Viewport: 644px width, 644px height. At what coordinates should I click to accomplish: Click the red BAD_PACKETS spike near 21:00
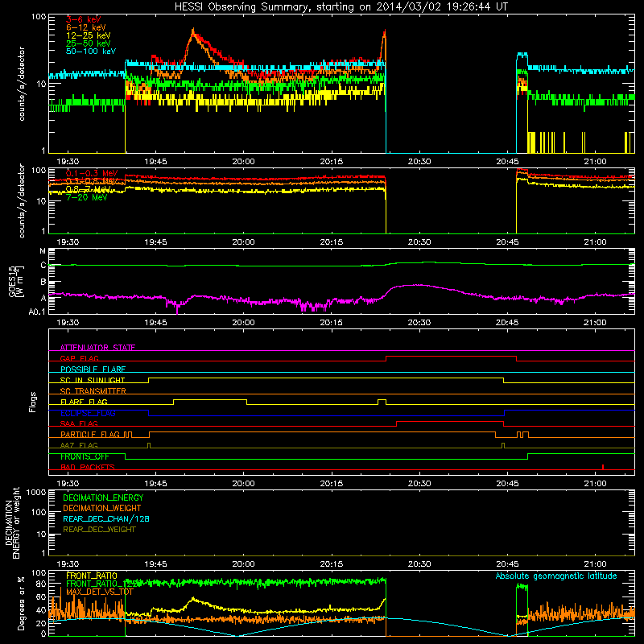(602, 467)
